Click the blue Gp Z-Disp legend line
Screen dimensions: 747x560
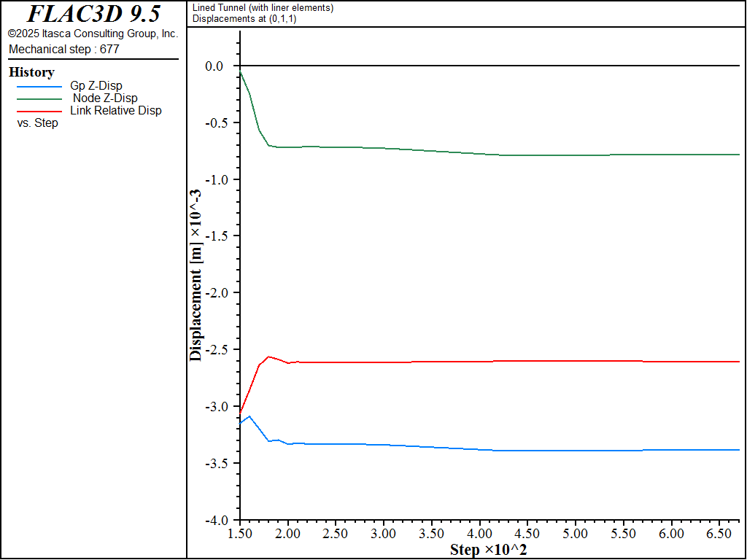(39, 87)
